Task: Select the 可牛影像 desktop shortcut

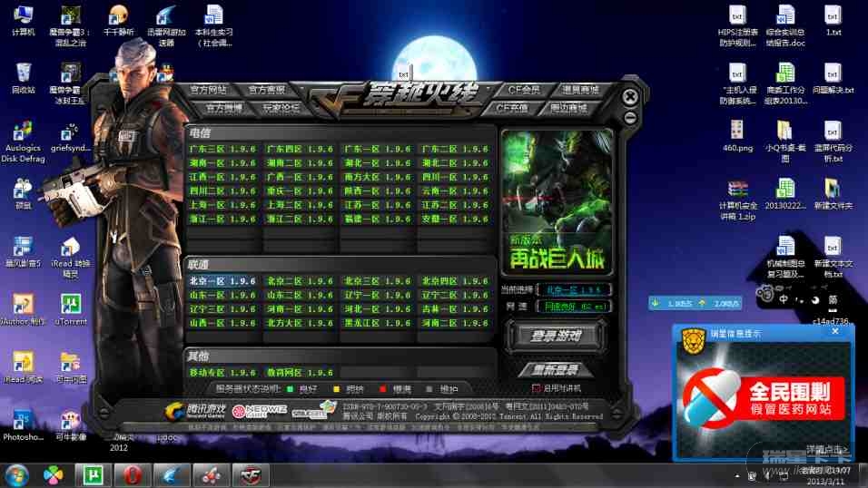Action: [71, 425]
